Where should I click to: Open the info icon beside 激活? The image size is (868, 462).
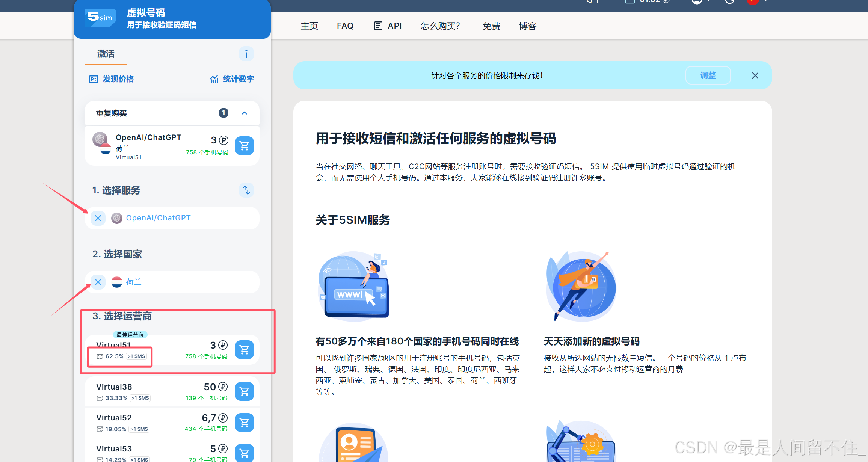point(246,54)
